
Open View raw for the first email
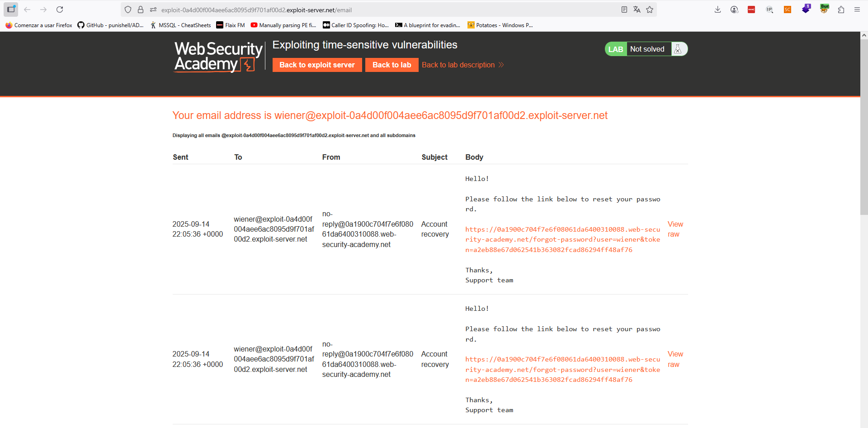tap(675, 229)
